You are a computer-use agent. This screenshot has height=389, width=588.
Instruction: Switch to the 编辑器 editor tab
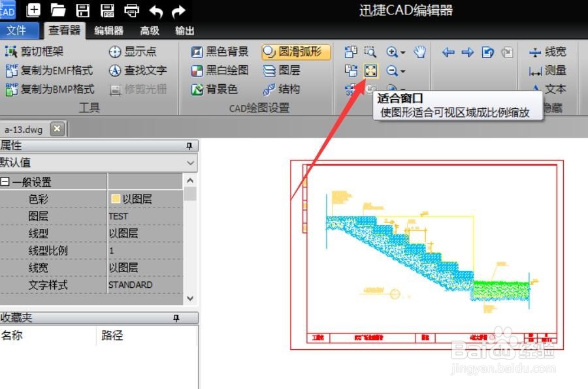(108, 31)
